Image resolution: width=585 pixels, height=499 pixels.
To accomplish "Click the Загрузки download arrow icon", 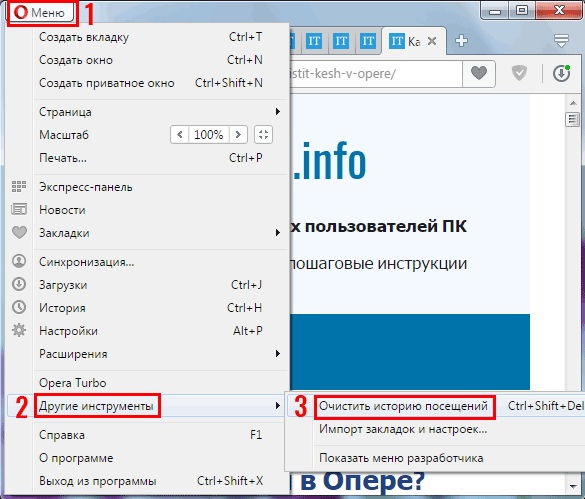I will [19, 284].
